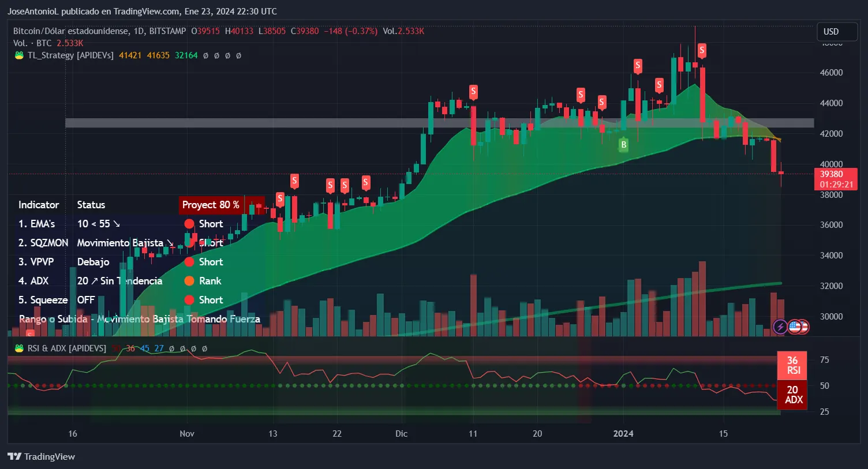868x469 pixels.
Task: Click the green B buy signal marker
Action: (x=623, y=145)
